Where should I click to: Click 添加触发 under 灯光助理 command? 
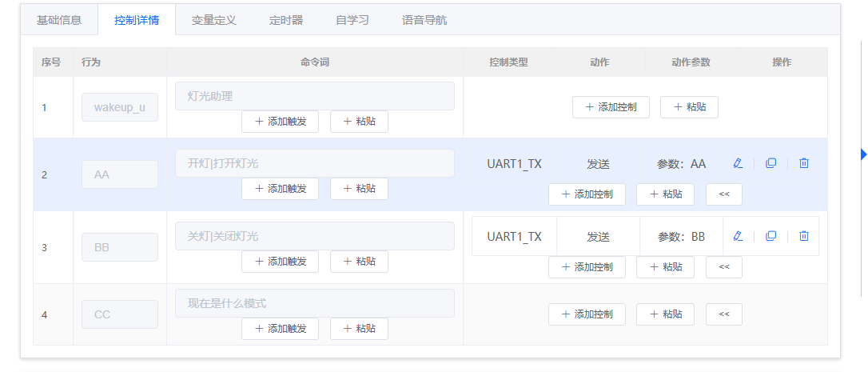point(280,122)
